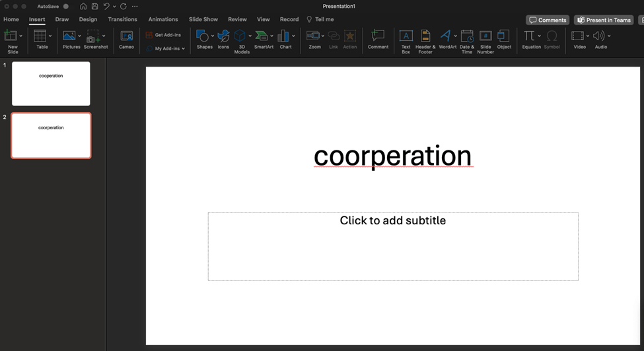Click the Action star icon
Screen dimensions: 644x351
350,36
